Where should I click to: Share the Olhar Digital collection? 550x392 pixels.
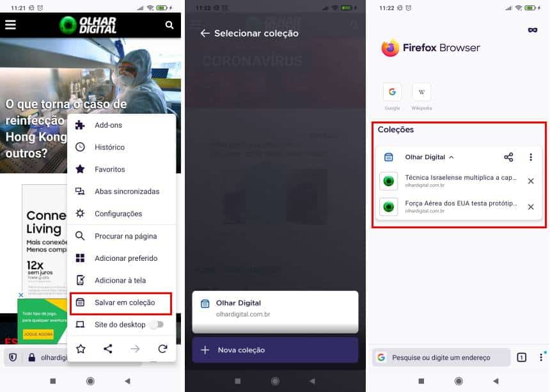pyautogui.click(x=508, y=157)
